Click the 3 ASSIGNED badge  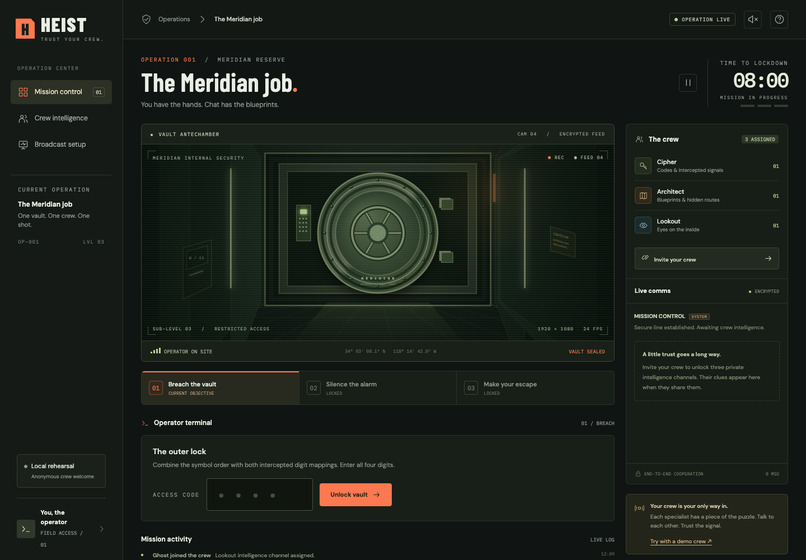760,139
